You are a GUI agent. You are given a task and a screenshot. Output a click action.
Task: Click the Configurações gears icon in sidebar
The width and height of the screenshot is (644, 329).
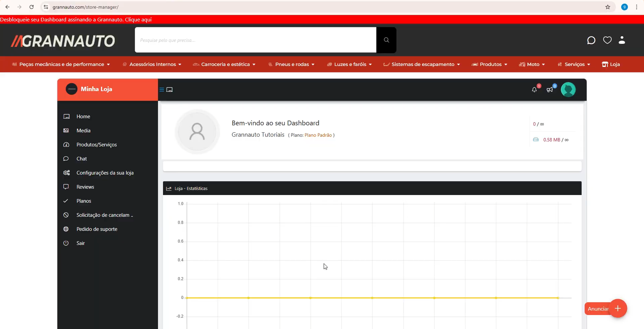click(66, 173)
